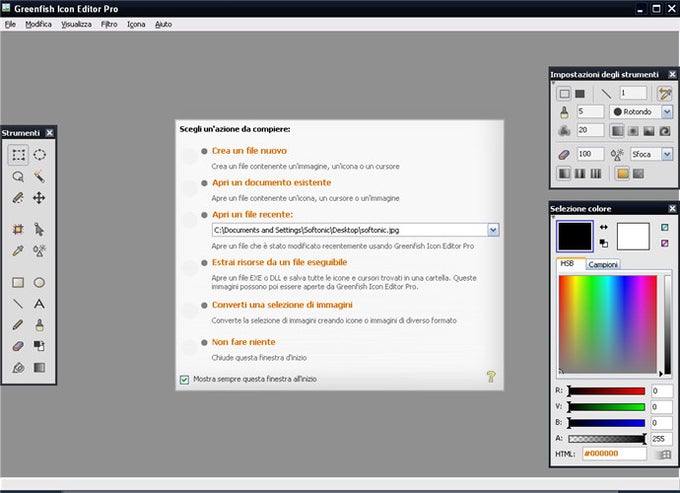Click the HTML color code field
Screen dimensions: 680x493
pos(614,454)
